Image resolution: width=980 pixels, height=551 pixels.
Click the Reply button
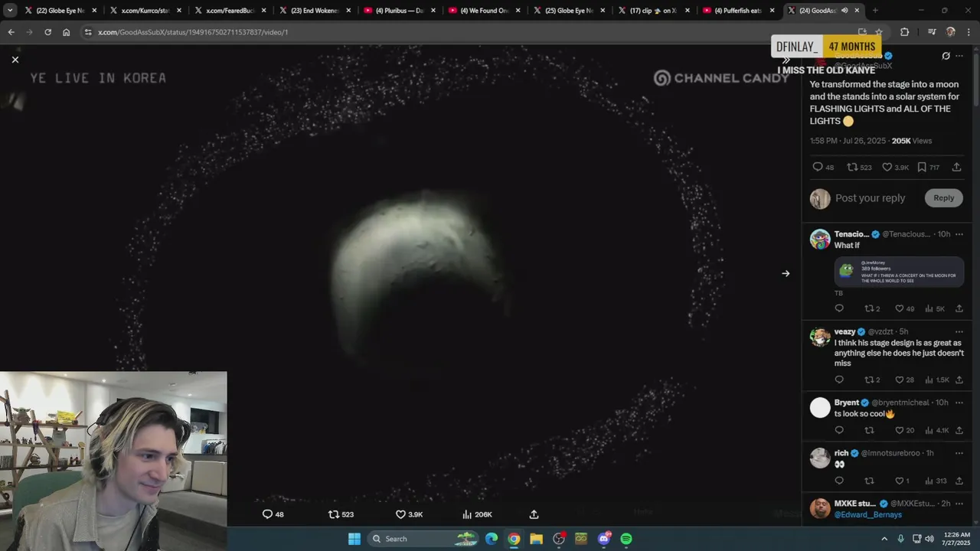coord(943,198)
